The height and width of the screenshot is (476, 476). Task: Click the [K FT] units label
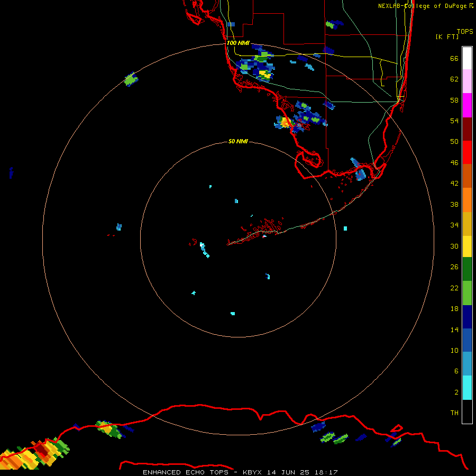click(447, 36)
